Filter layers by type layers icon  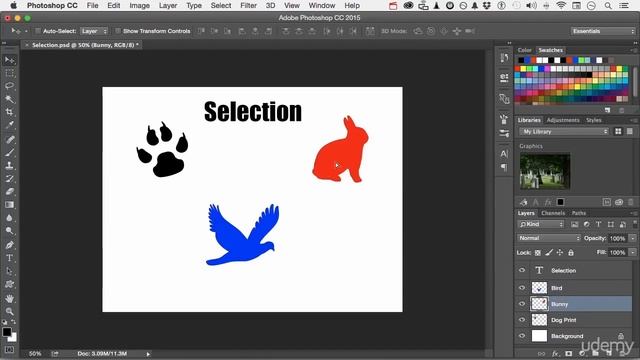pyautogui.click(x=598, y=224)
